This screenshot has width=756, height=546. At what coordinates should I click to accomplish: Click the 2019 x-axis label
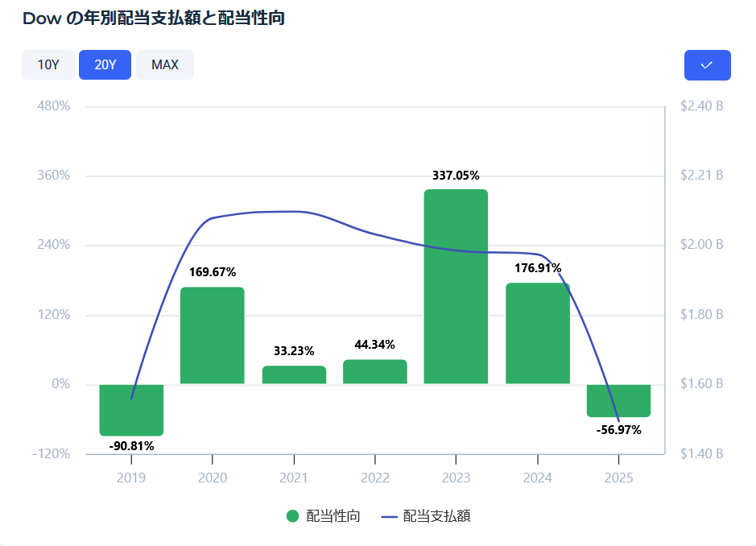[x=131, y=478]
